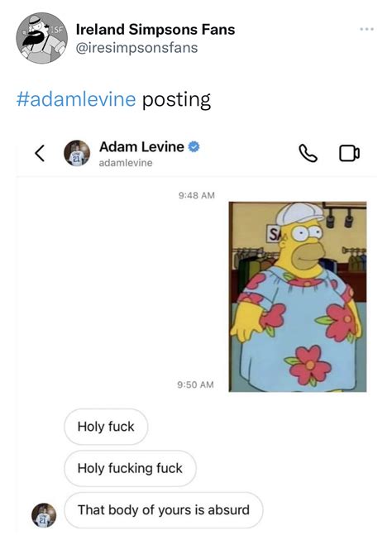Open the Homer in floral muumuu image

pos(298,297)
